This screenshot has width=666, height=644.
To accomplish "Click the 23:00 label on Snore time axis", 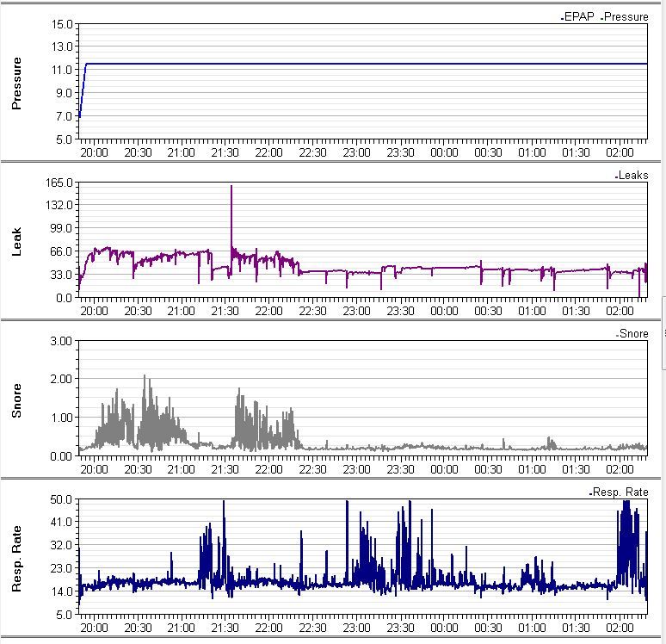I will [x=356, y=469].
